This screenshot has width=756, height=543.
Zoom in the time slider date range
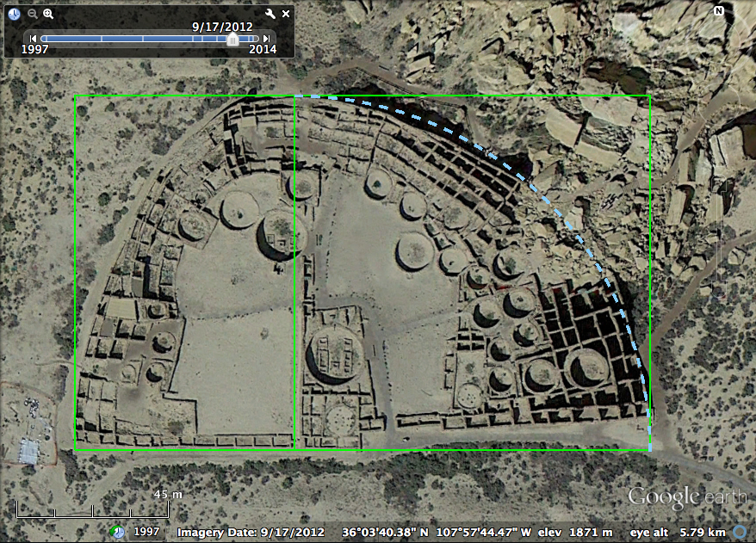48,14
